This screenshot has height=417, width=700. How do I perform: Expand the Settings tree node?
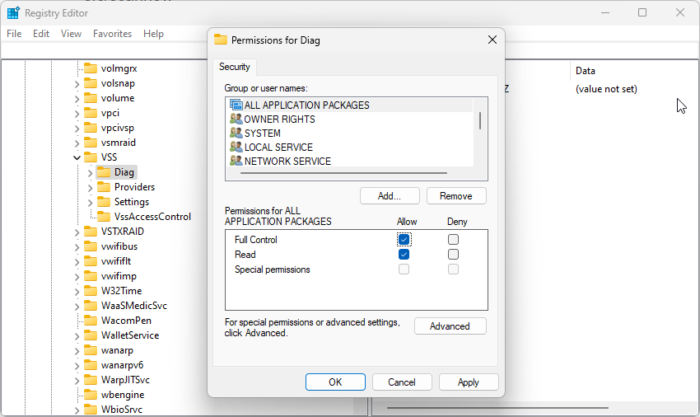click(90, 202)
